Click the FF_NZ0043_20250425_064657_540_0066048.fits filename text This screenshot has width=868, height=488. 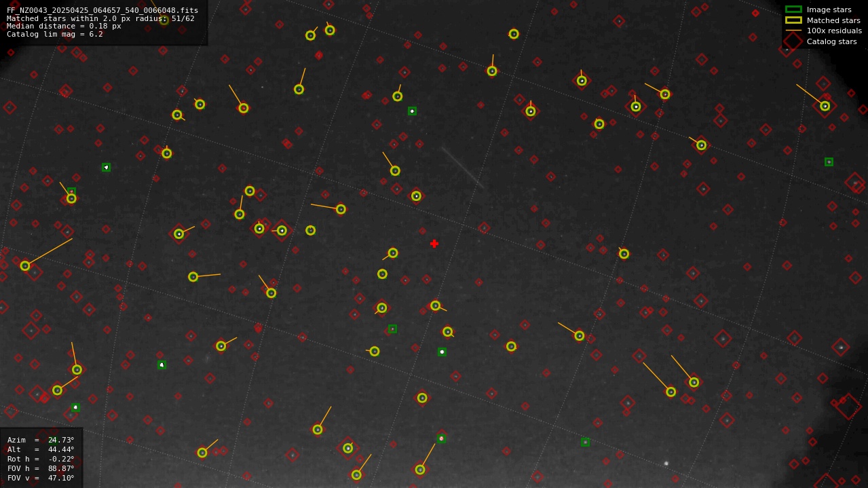click(x=102, y=10)
